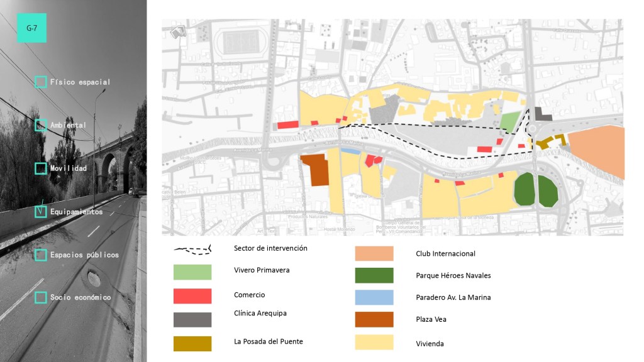Viewport: 644px width, 362px height.
Task: Click the red Comercio legend swatch
Action: (x=192, y=296)
